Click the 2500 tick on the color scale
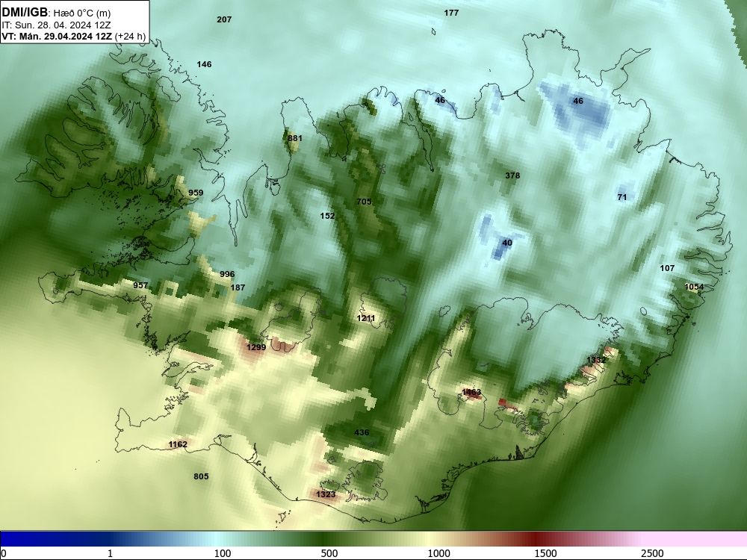 [652, 553]
